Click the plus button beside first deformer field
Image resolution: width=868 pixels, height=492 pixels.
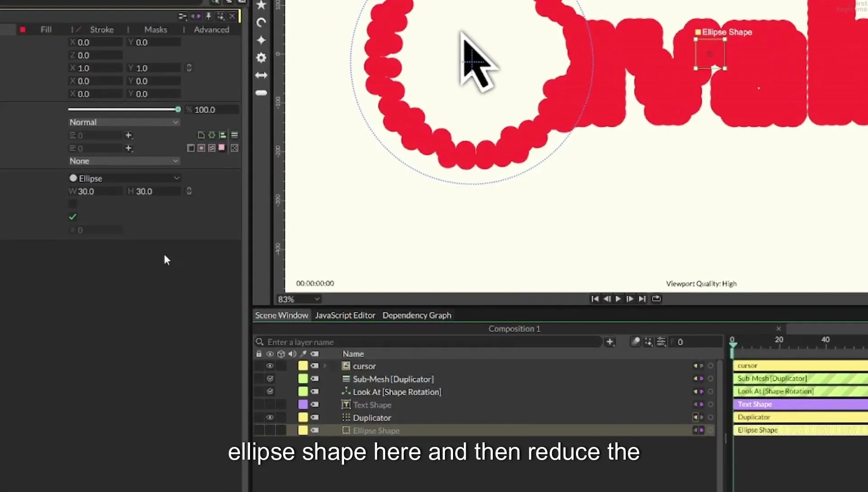[x=129, y=135]
